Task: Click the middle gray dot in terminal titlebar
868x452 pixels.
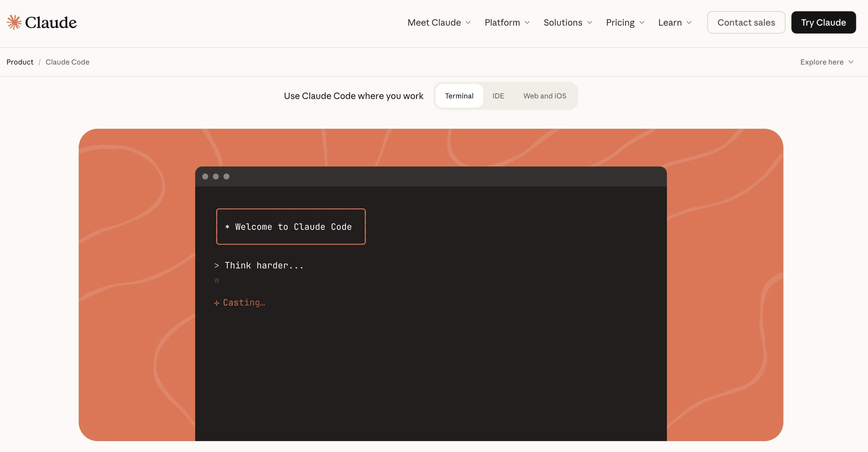Action: (x=216, y=176)
